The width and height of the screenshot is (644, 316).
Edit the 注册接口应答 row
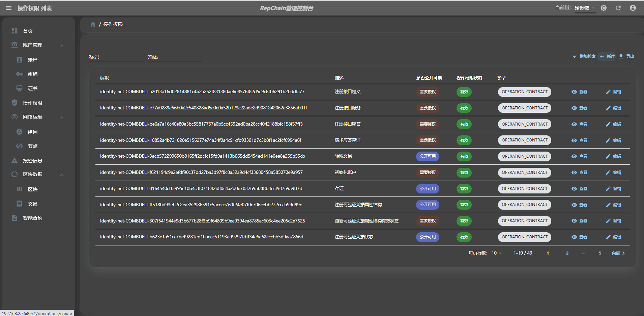(x=614, y=124)
